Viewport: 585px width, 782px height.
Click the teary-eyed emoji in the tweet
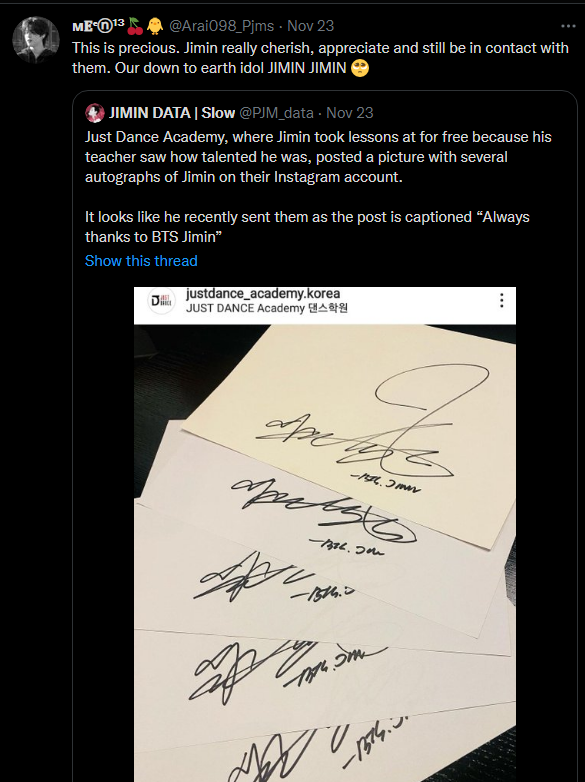point(360,68)
